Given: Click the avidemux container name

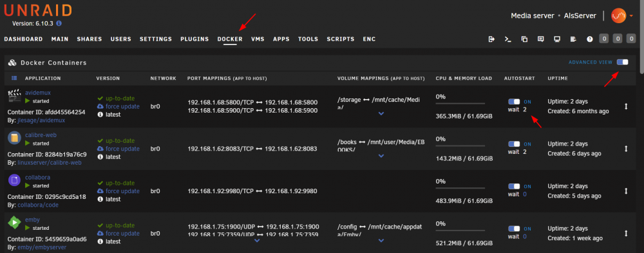Looking at the screenshot, I should click(x=38, y=93).
